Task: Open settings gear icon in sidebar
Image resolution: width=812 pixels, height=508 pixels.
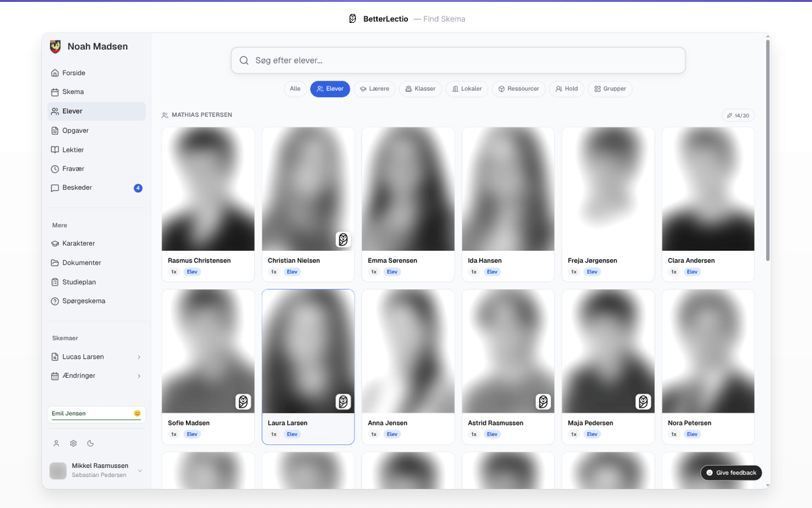Action: (x=74, y=443)
